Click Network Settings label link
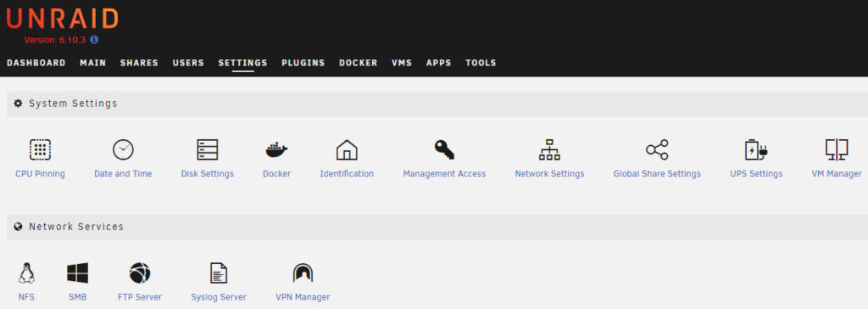Screen dimensions: 868x309 pyautogui.click(x=549, y=174)
